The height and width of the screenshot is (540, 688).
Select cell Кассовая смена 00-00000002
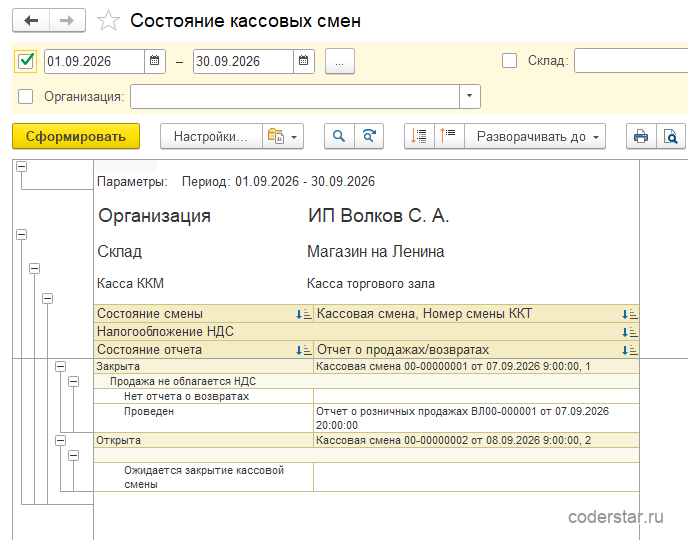[476, 440]
